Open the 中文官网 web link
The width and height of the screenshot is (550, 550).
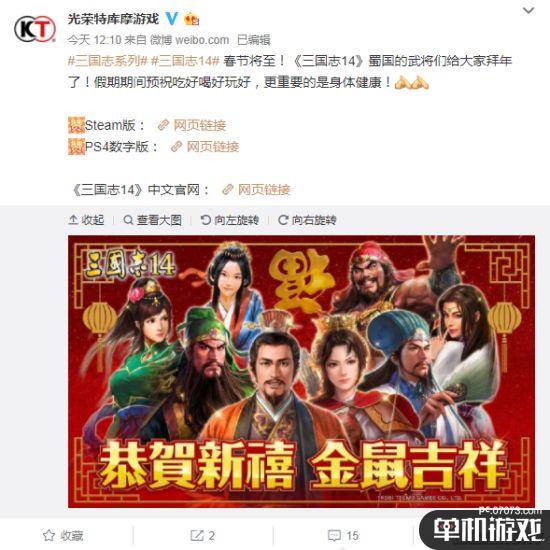256,190
